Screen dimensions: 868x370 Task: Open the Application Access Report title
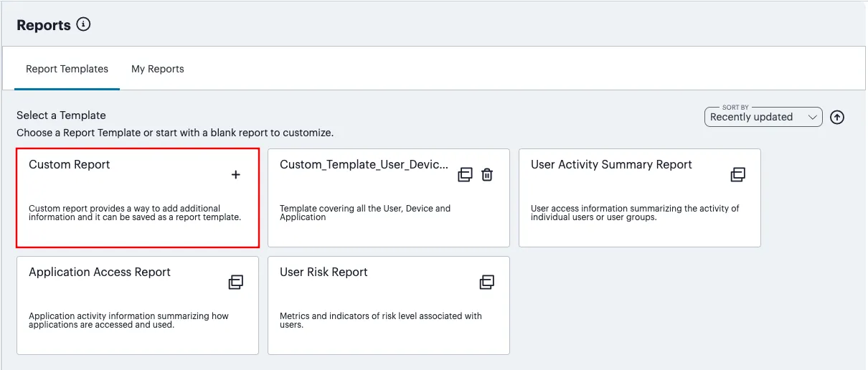(100, 272)
